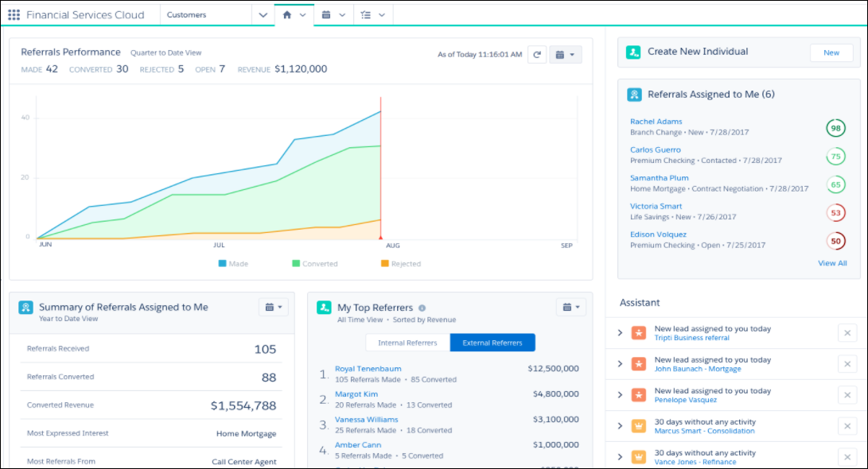Click star icon for Penelope Vasquez lead
The height and width of the screenshot is (469, 868).
639,395
